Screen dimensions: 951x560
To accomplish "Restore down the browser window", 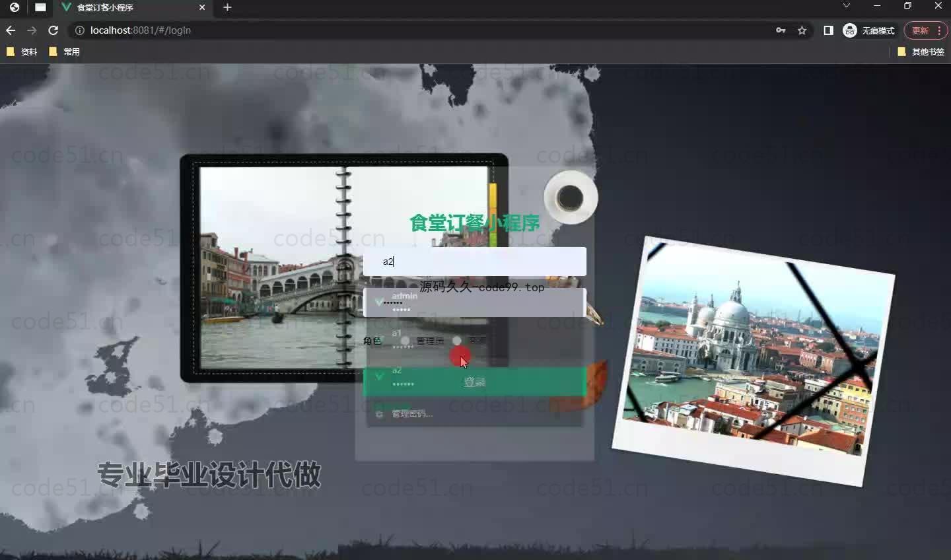I will (x=907, y=6).
